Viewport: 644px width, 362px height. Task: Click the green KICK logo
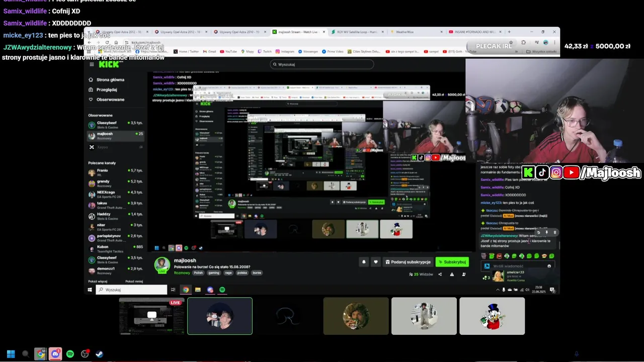pyautogui.click(x=109, y=64)
